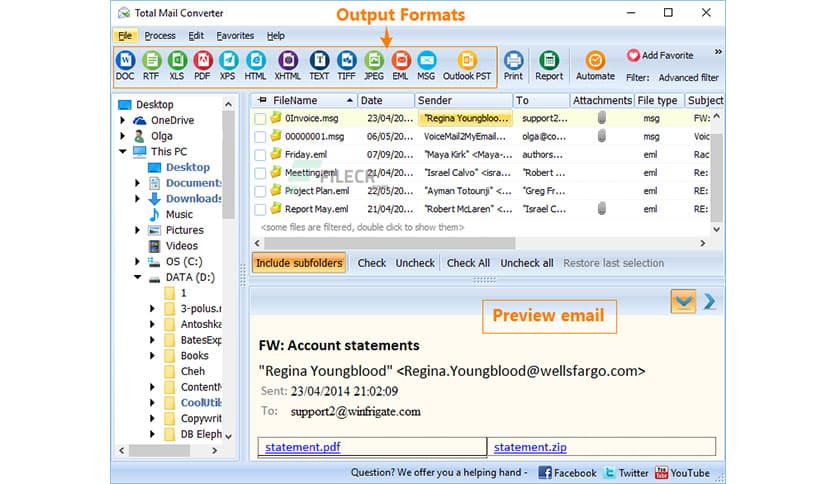This screenshot has width=836, height=484.
Task: Click Add Favorite heart icon
Action: (x=633, y=55)
